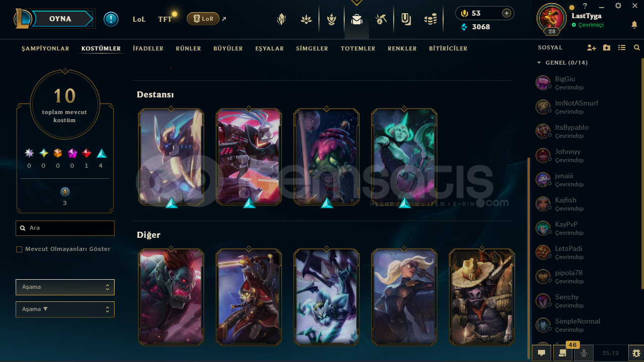Click the OYNA play button
The height and width of the screenshot is (362, 644).
point(60,19)
